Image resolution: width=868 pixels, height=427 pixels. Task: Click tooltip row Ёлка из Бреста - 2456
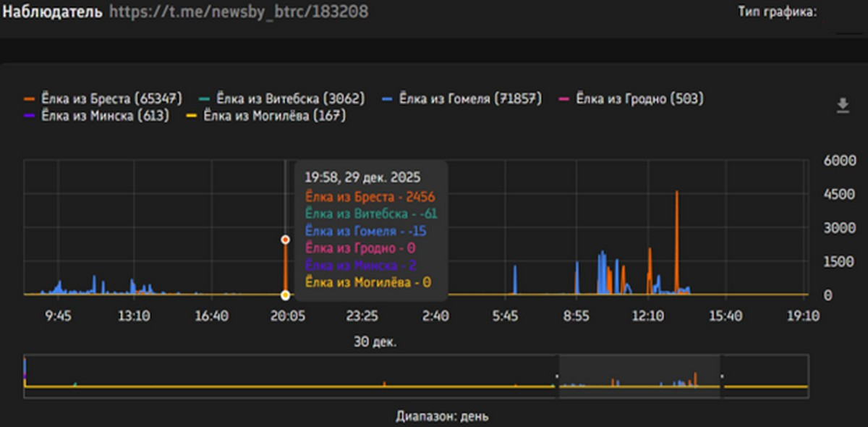point(370,196)
